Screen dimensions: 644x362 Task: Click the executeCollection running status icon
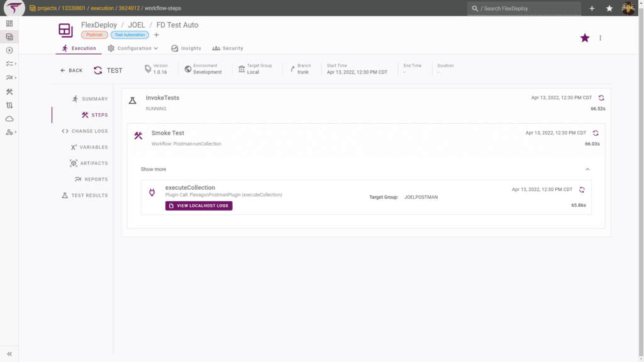582,190
